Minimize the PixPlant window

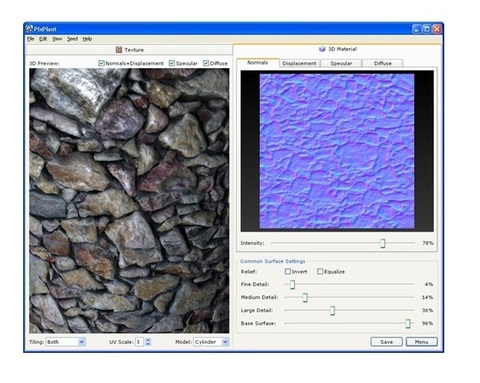tap(417, 29)
